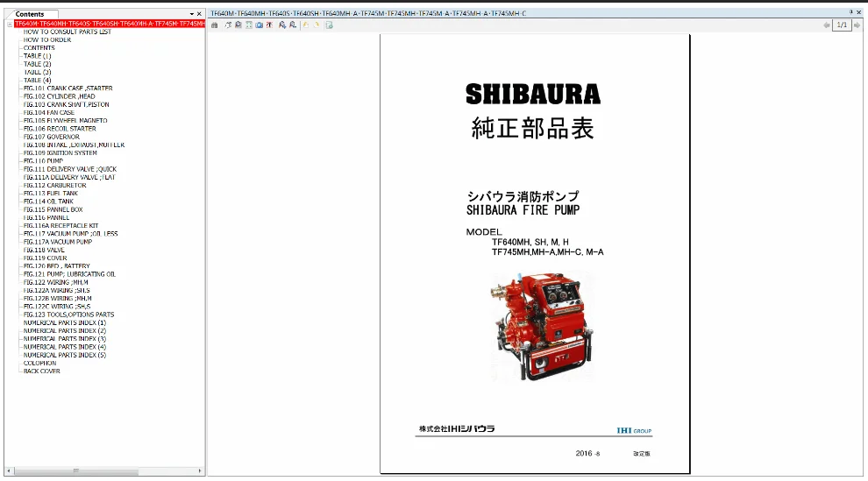Open FIG.119 COVER
Image resolution: width=868 pixels, height=481 pixels.
(x=45, y=258)
